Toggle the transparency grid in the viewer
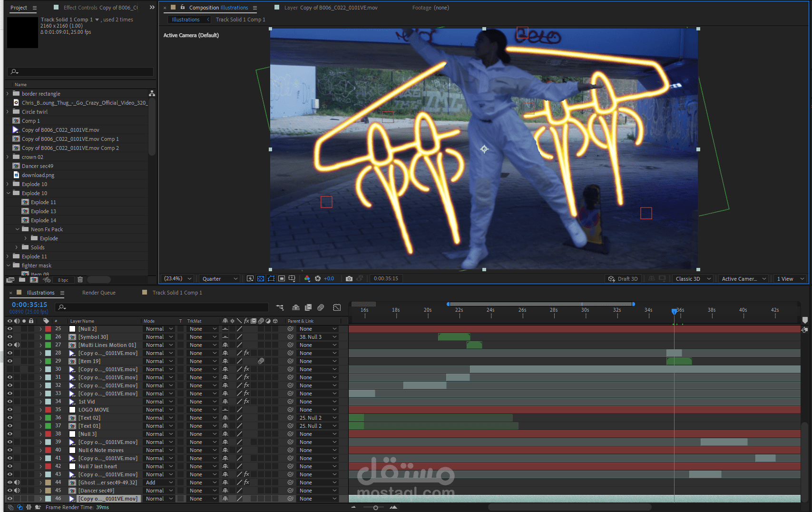The image size is (812, 512). 261,278
